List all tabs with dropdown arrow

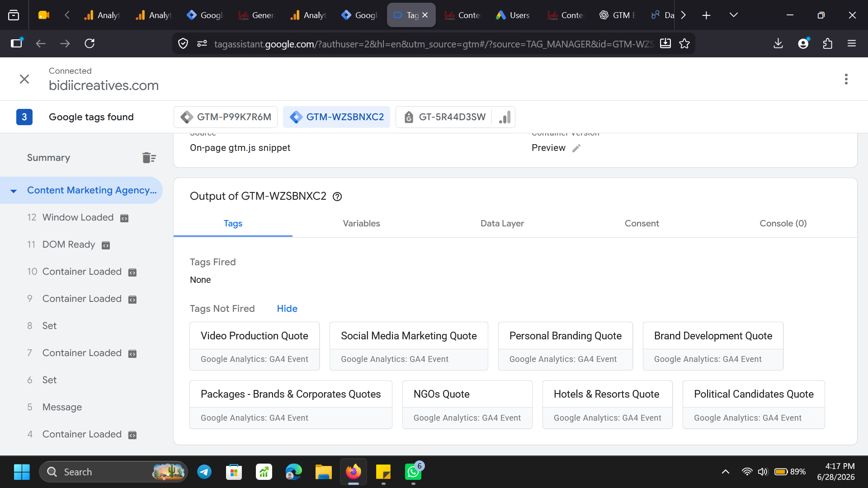coord(734,15)
